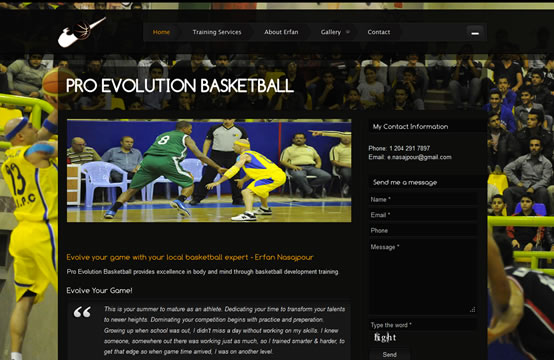The height and width of the screenshot is (360, 554).
Task: Click the opening quotation mark icon
Action: pyautogui.click(x=82, y=312)
